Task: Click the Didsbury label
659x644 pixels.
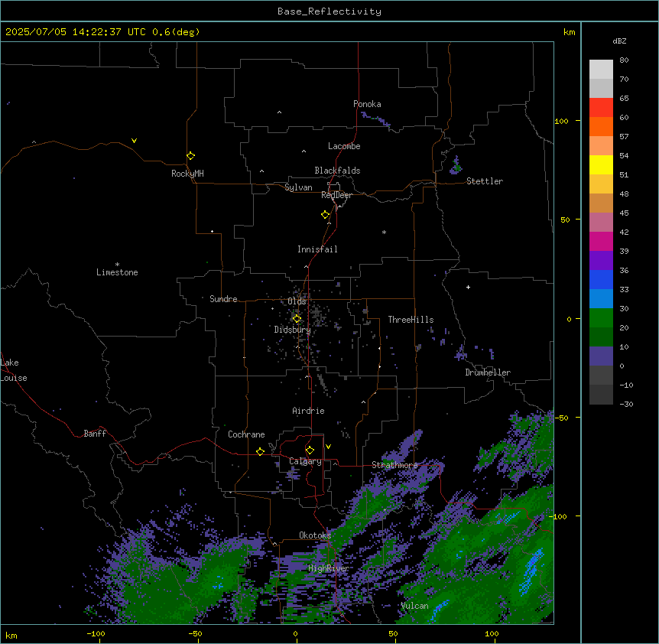Action: 292,330
